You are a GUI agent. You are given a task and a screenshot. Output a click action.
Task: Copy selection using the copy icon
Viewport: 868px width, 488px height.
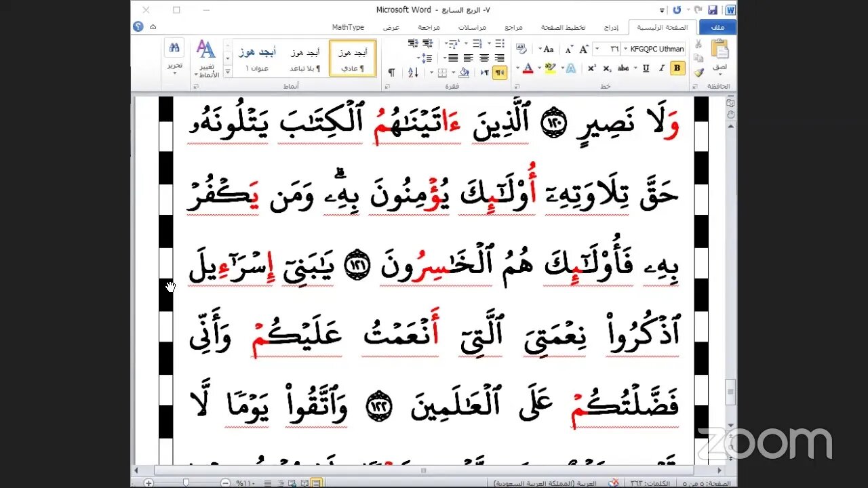pos(698,58)
